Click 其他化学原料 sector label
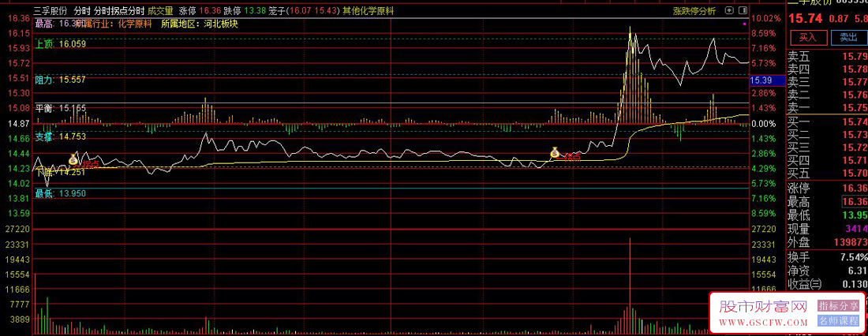This screenshot has height=336, width=868. (369, 10)
